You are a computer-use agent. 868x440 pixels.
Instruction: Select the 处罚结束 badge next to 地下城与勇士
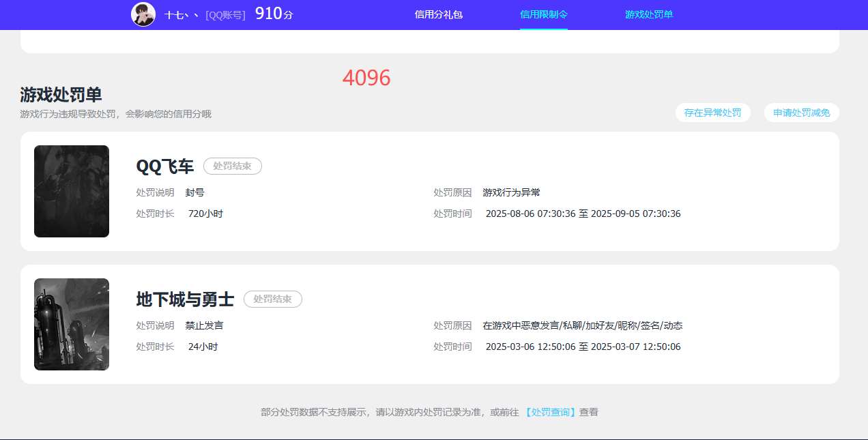pos(273,299)
